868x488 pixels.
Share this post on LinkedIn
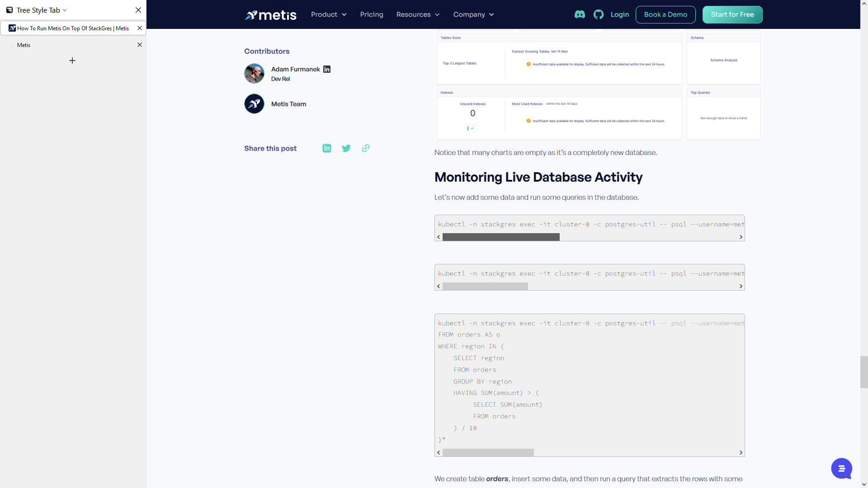coord(327,148)
